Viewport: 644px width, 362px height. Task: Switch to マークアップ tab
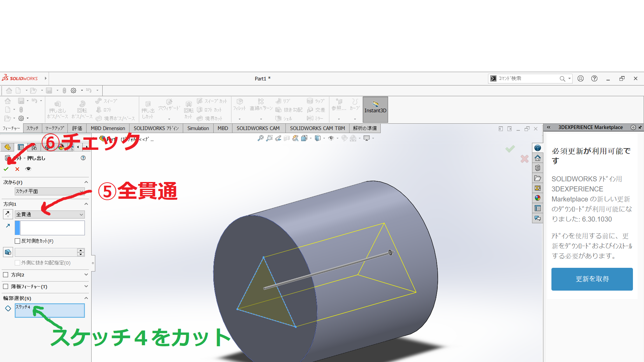pos(55,128)
